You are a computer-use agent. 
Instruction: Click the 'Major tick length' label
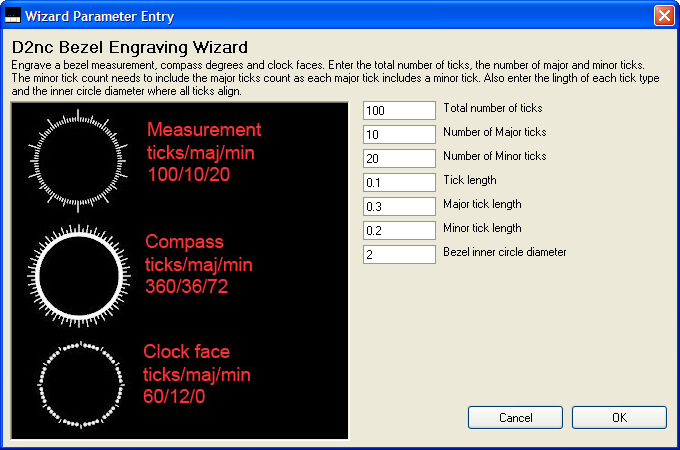pyautogui.click(x=482, y=204)
